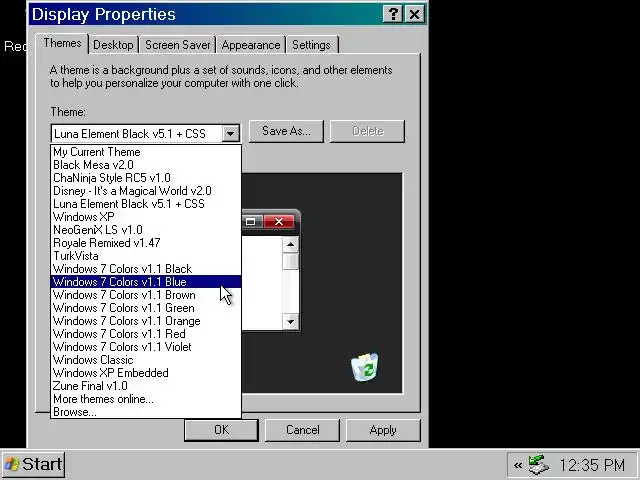
Task: Select ChaNinja Style RC5 v1.0 theme
Action: click(146, 178)
